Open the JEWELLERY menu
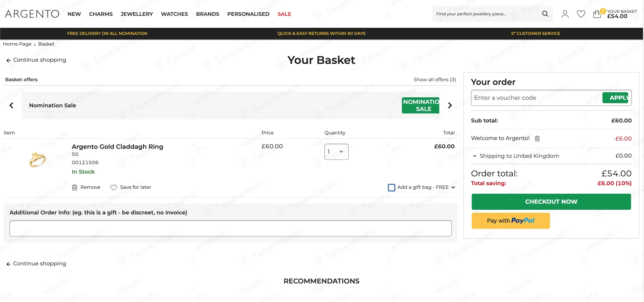The height and width of the screenshot is (302, 644). pyautogui.click(x=137, y=14)
